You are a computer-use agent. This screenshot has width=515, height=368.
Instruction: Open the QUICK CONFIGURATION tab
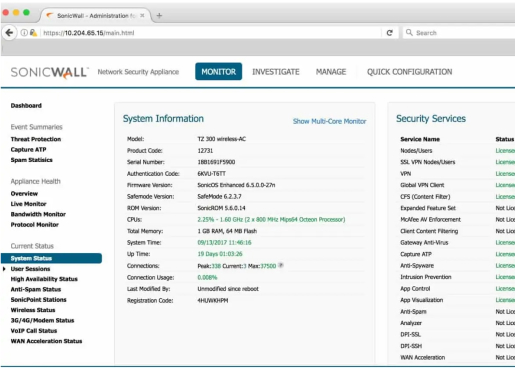point(410,72)
